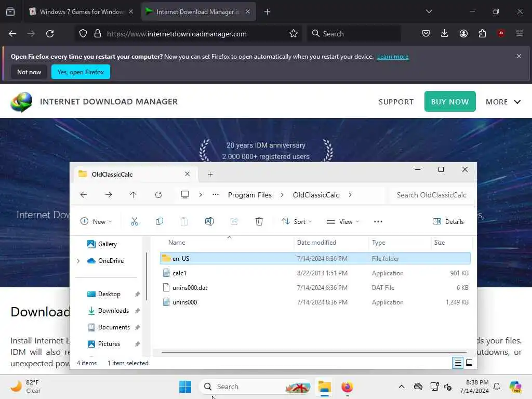This screenshot has height=399, width=532.
Task: Show site security padlock info
Action: [98, 34]
